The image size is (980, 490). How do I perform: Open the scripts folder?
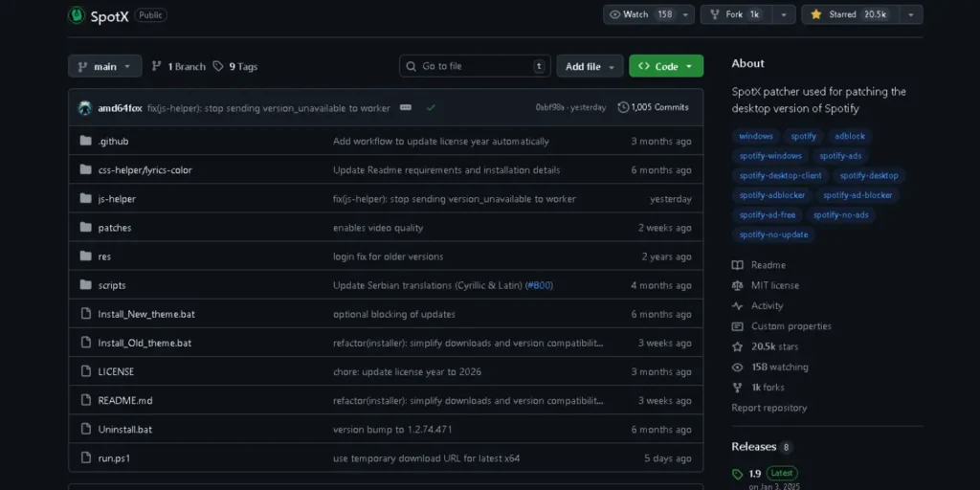[112, 285]
